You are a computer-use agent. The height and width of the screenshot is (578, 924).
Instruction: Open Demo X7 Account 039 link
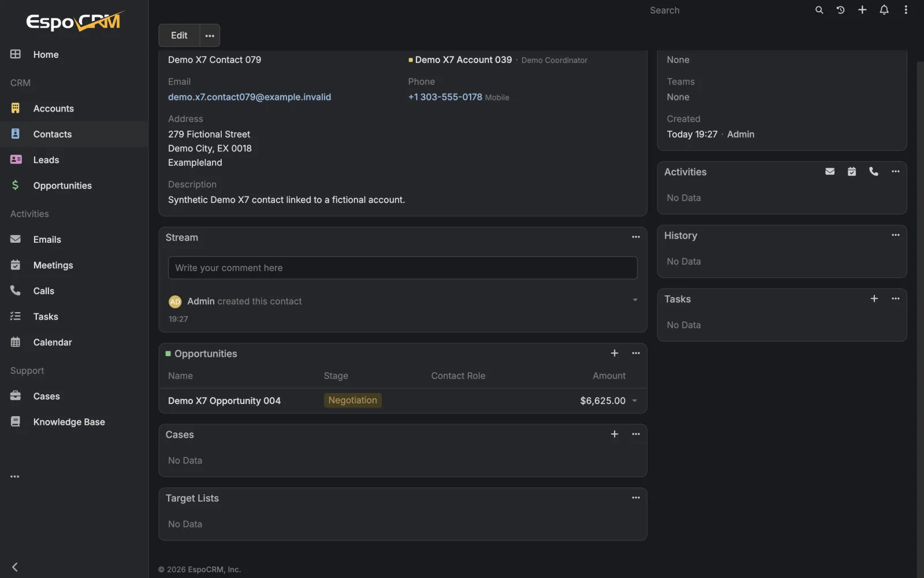[463, 60]
